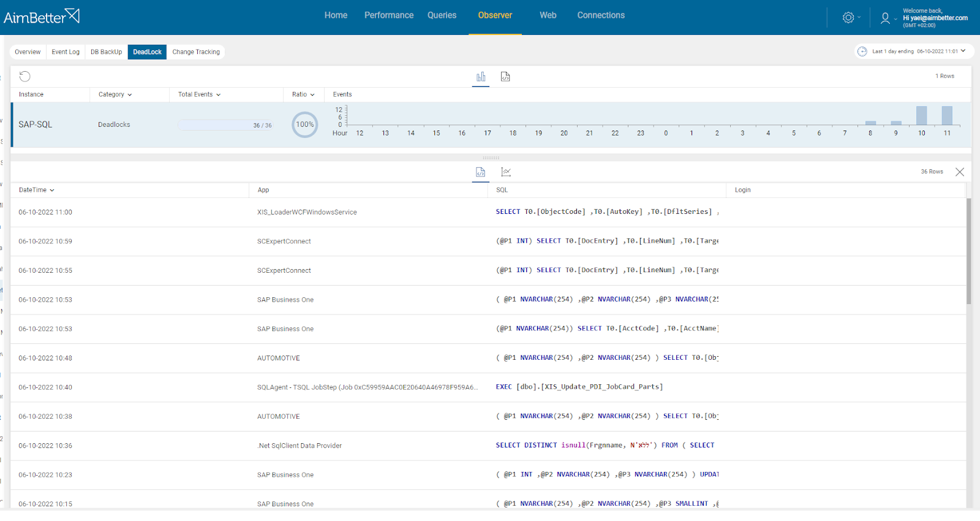This screenshot has height=521, width=980.
Task: Select the line graph icon in details panel
Action: (x=506, y=172)
